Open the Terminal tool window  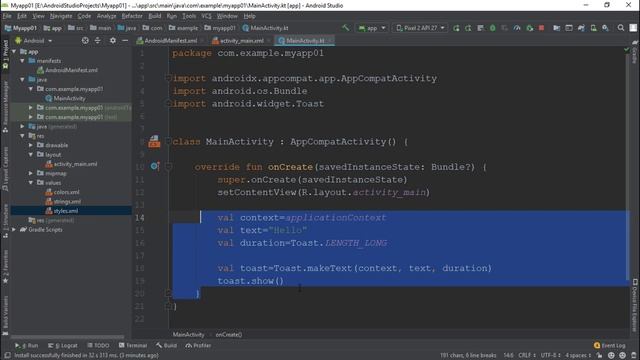point(133,345)
